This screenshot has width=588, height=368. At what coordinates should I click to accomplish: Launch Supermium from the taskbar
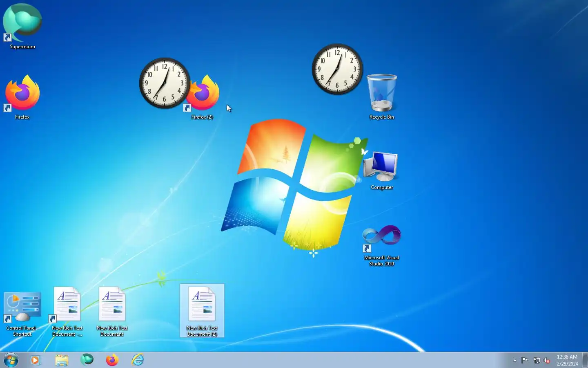(87, 360)
